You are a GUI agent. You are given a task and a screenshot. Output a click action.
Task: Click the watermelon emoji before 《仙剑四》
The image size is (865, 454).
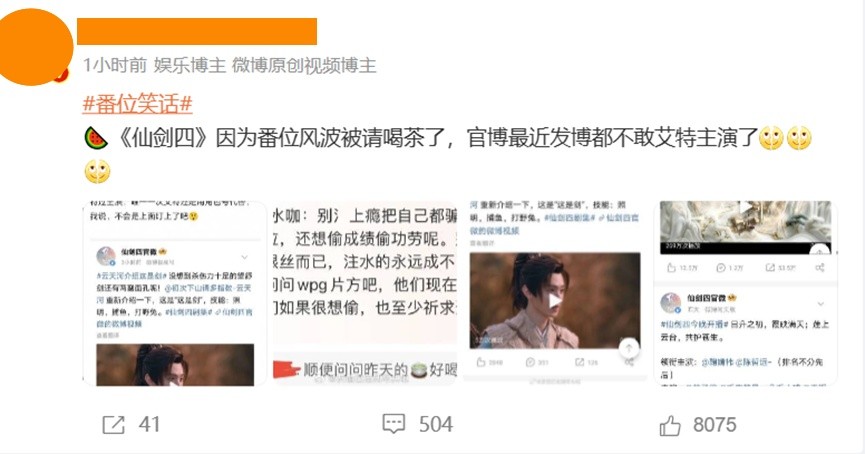point(95,138)
